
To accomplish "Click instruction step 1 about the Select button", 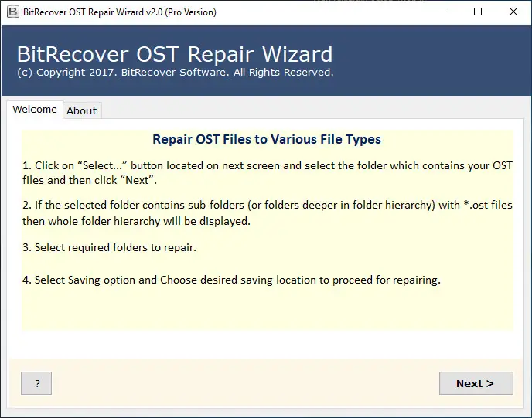I will (268, 173).
